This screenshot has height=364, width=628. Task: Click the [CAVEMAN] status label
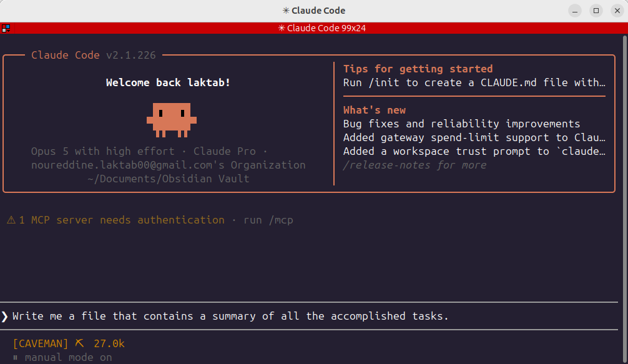[41, 343]
